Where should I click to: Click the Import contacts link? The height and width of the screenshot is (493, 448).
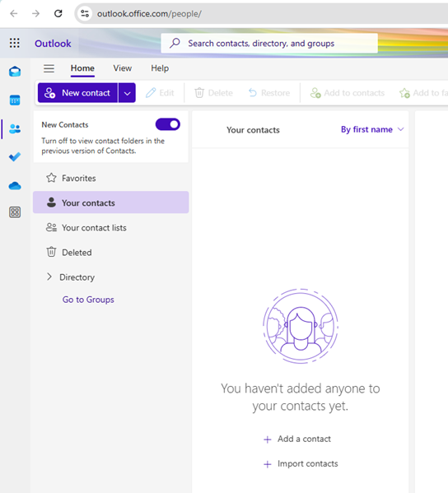click(x=301, y=463)
